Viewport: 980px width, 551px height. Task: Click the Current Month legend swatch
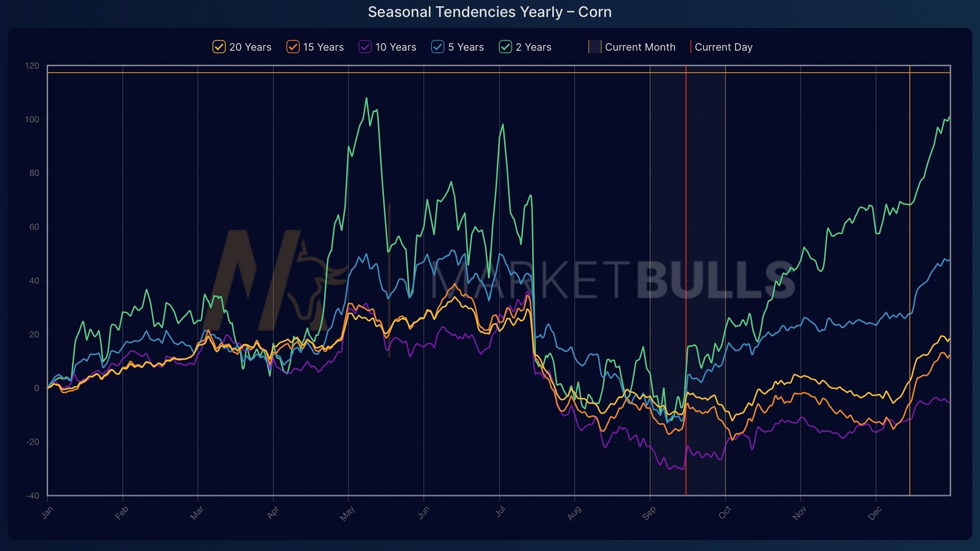(594, 47)
